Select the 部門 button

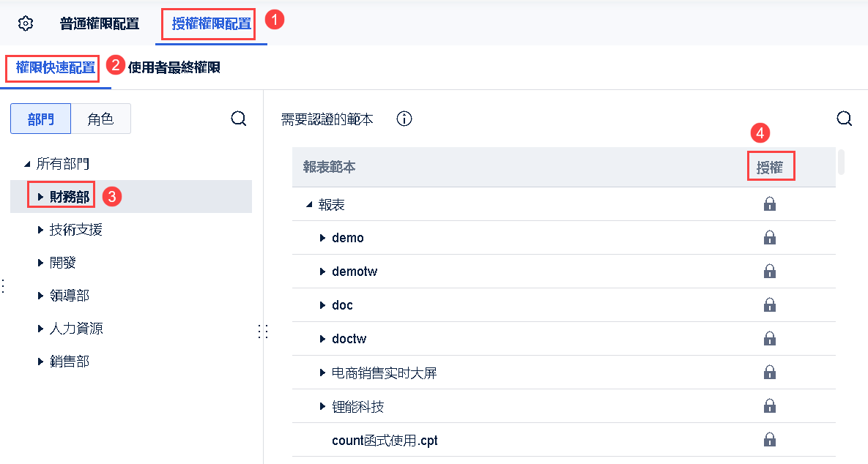pyautogui.click(x=41, y=119)
